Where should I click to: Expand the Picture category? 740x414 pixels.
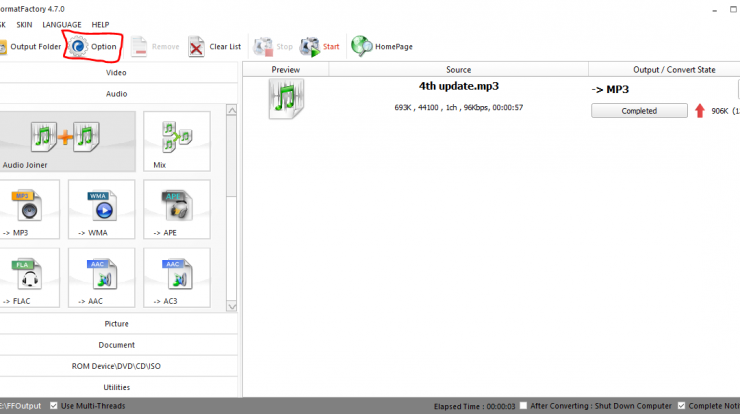pyautogui.click(x=117, y=324)
